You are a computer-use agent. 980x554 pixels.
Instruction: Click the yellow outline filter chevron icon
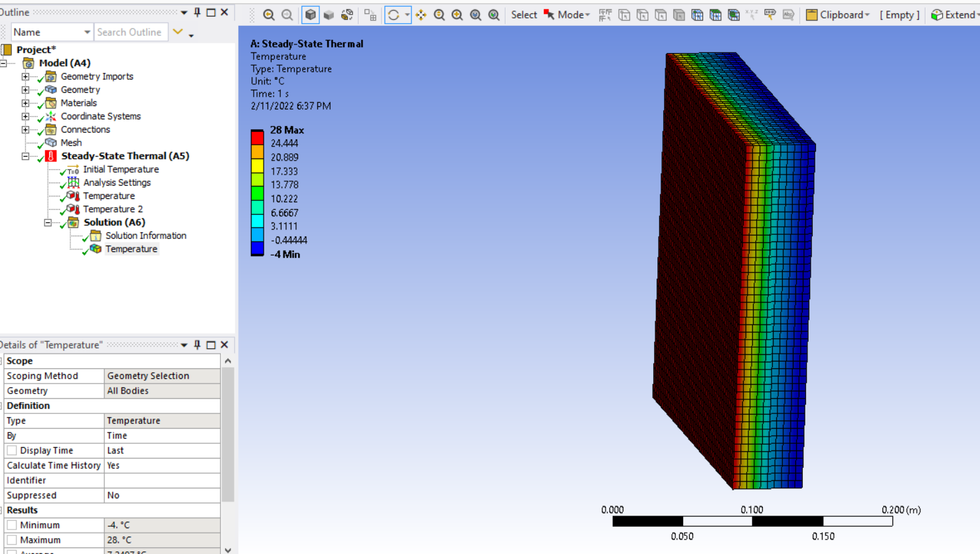coord(177,31)
